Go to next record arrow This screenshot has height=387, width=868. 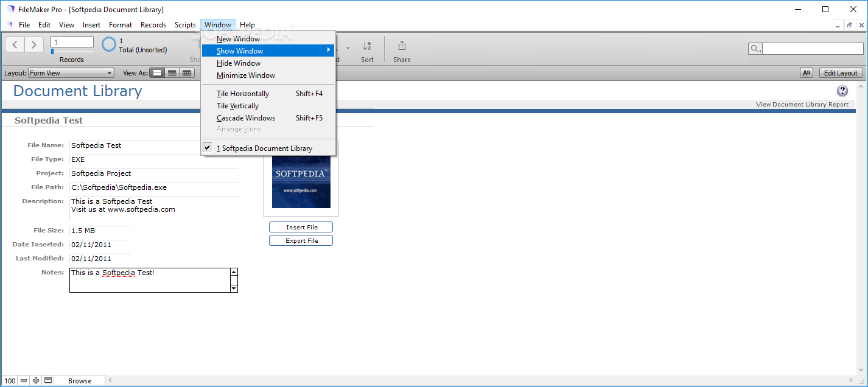34,44
